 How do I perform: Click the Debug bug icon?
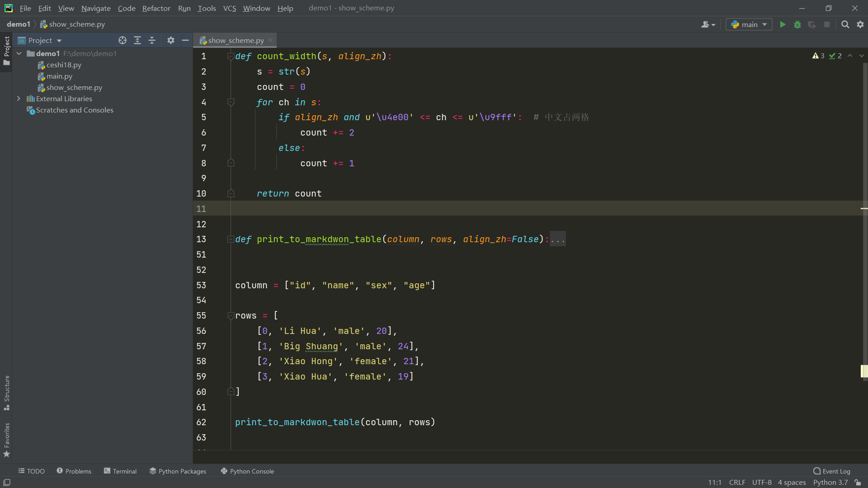pos(797,25)
